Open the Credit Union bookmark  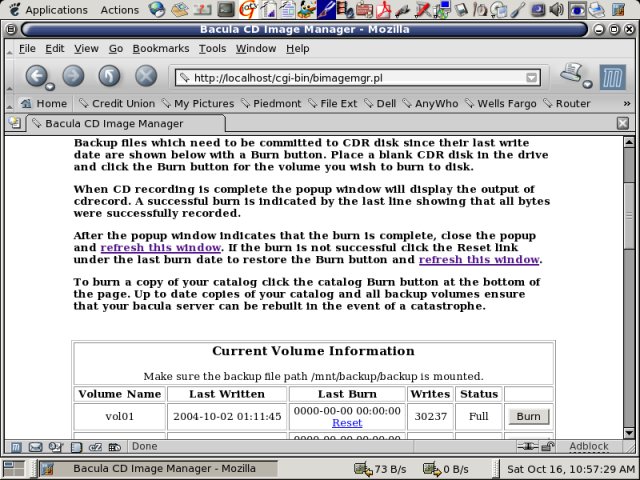(x=117, y=104)
